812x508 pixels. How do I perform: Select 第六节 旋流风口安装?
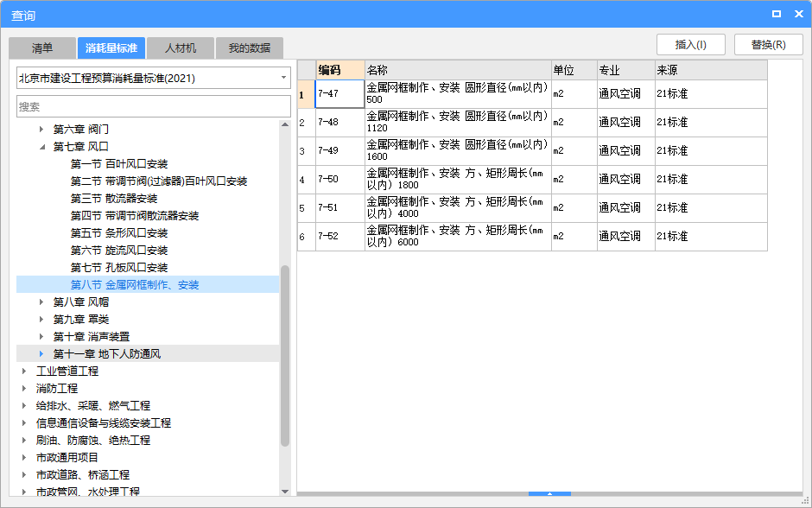119,251
